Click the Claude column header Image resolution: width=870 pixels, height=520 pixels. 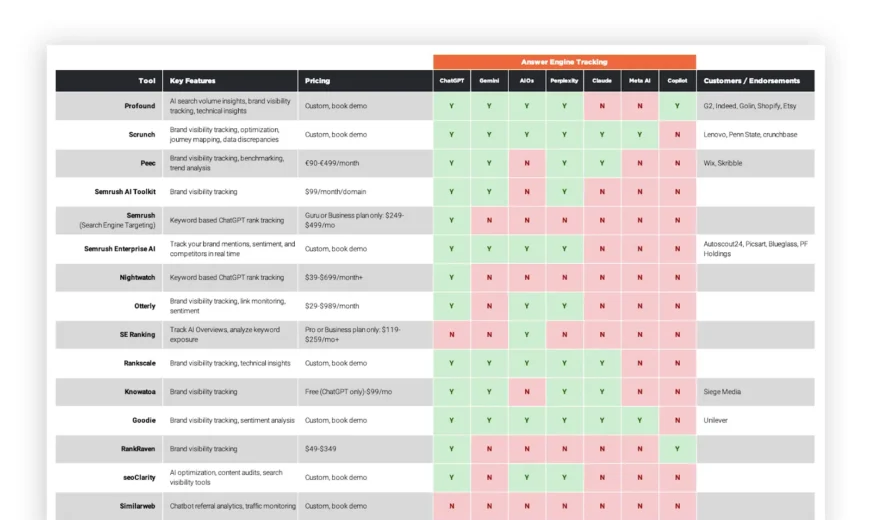coord(602,80)
